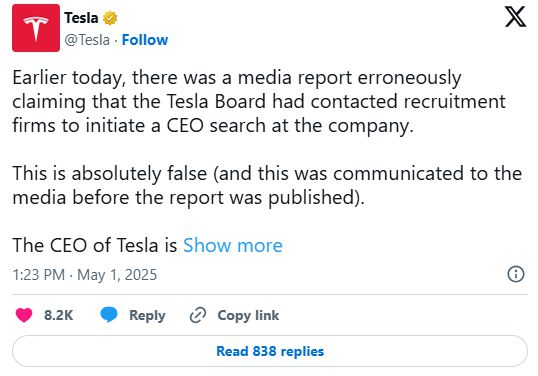The height and width of the screenshot is (376, 538).
Task: Click the 8.2K like count
Action: pyautogui.click(x=58, y=315)
